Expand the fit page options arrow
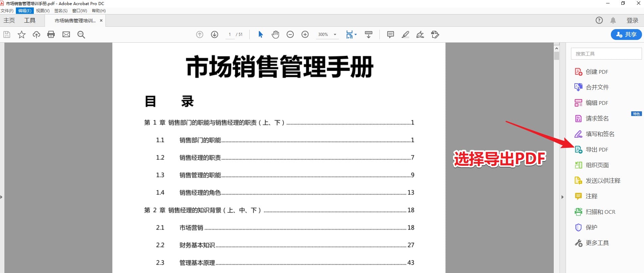644x273 pixels. [355, 35]
